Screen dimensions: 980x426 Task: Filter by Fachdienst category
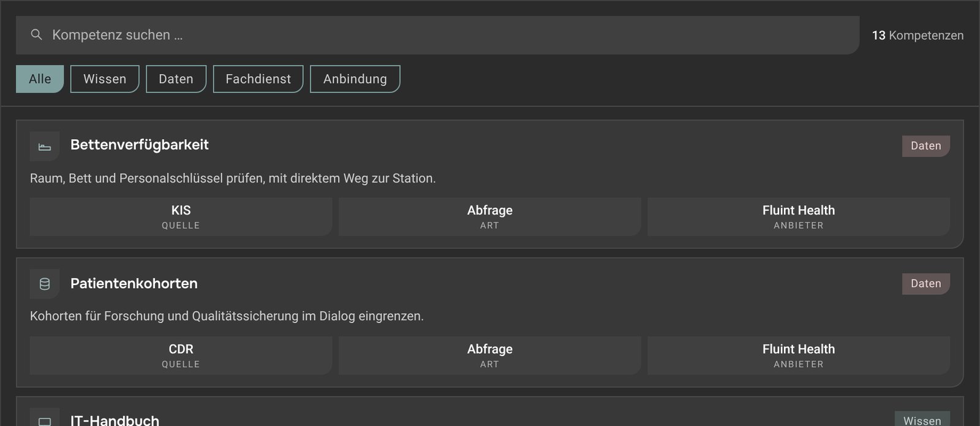[258, 79]
